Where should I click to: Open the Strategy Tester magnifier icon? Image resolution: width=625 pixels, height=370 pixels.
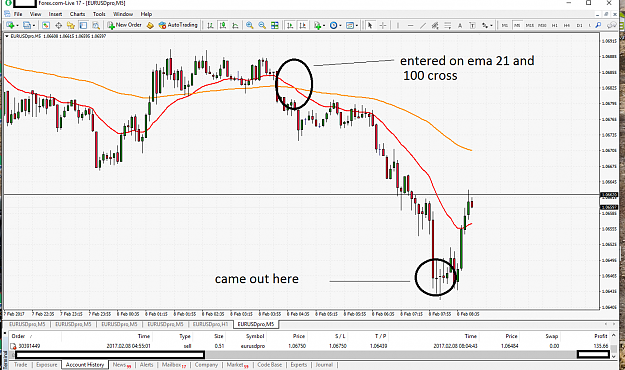96,25
